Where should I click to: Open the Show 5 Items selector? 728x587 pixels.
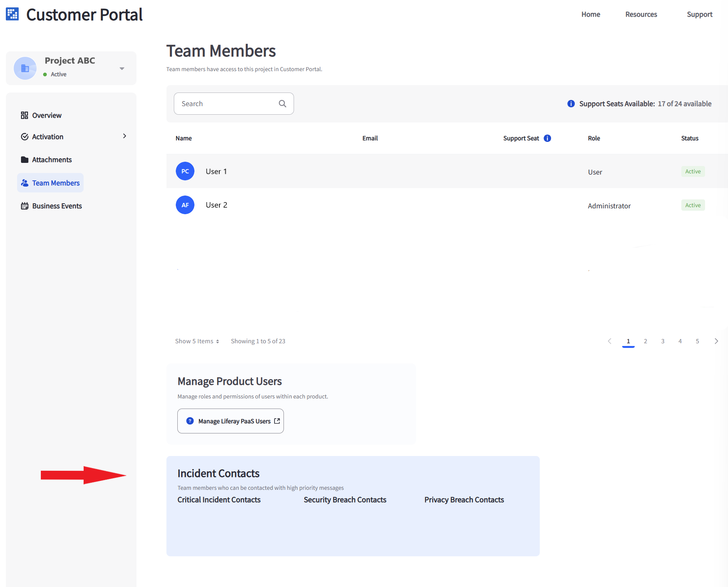click(197, 341)
